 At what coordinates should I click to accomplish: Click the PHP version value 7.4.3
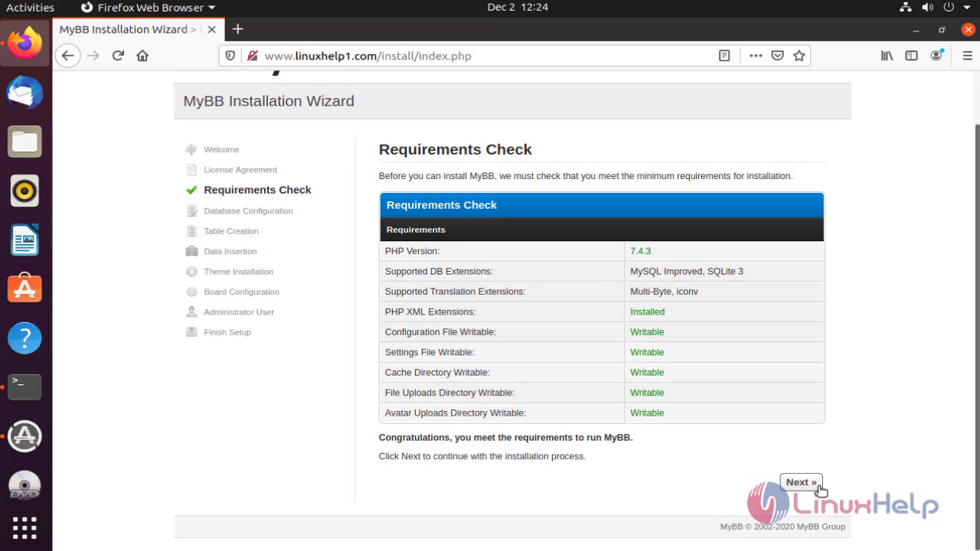pos(640,251)
